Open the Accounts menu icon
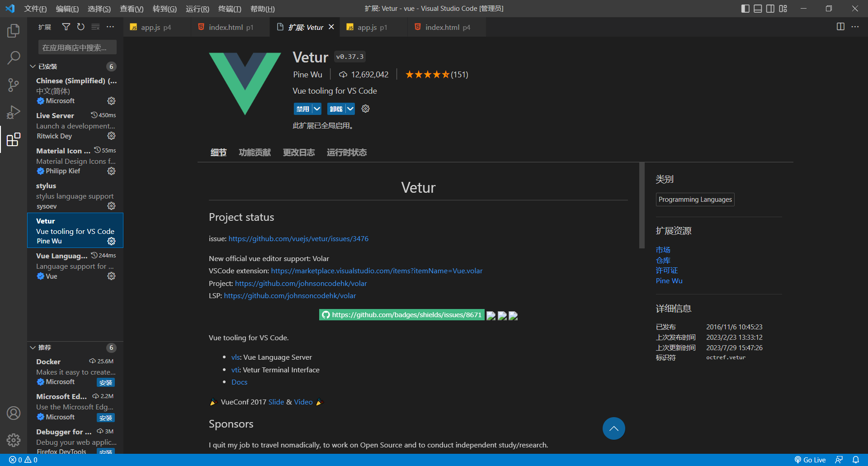868x466 pixels. click(x=14, y=413)
